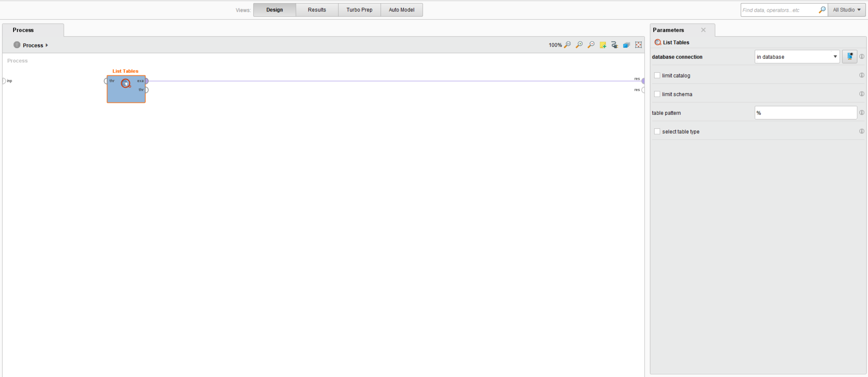Open the database connection dropdown
Screen dimensions: 868x377
coord(797,57)
